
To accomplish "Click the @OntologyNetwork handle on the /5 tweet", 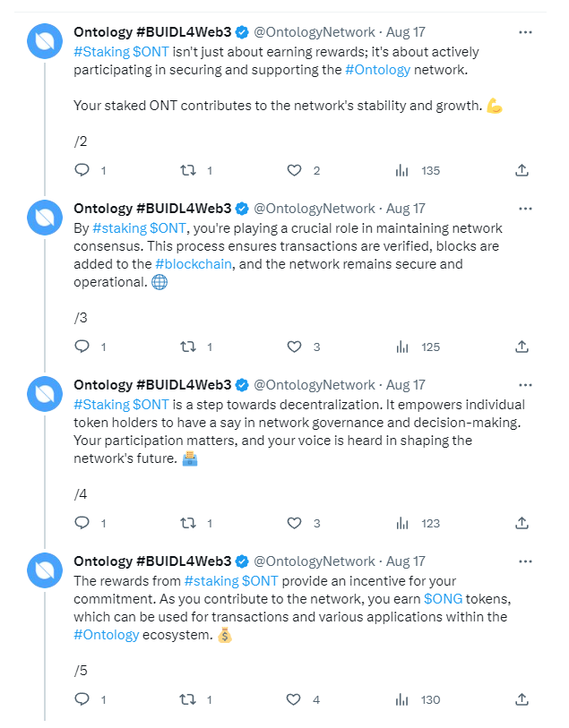I will tap(314, 561).
